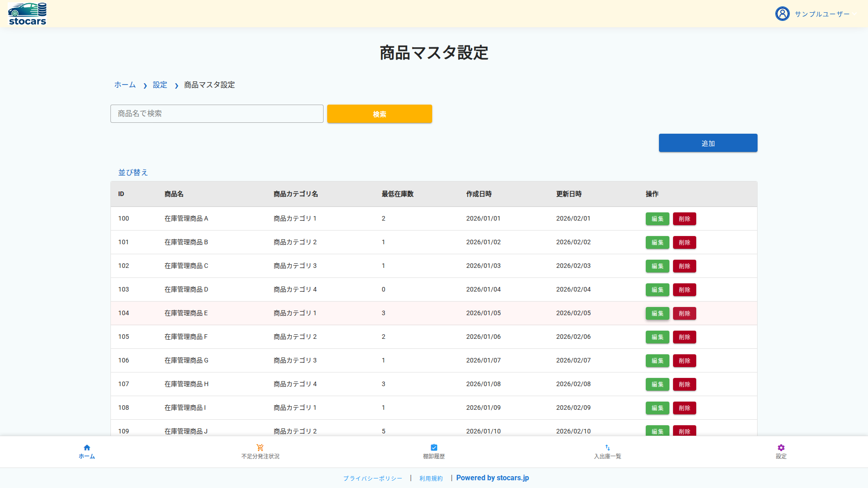Click the stocars logo
The width and height of the screenshot is (868, 488).
pos(27,14)
